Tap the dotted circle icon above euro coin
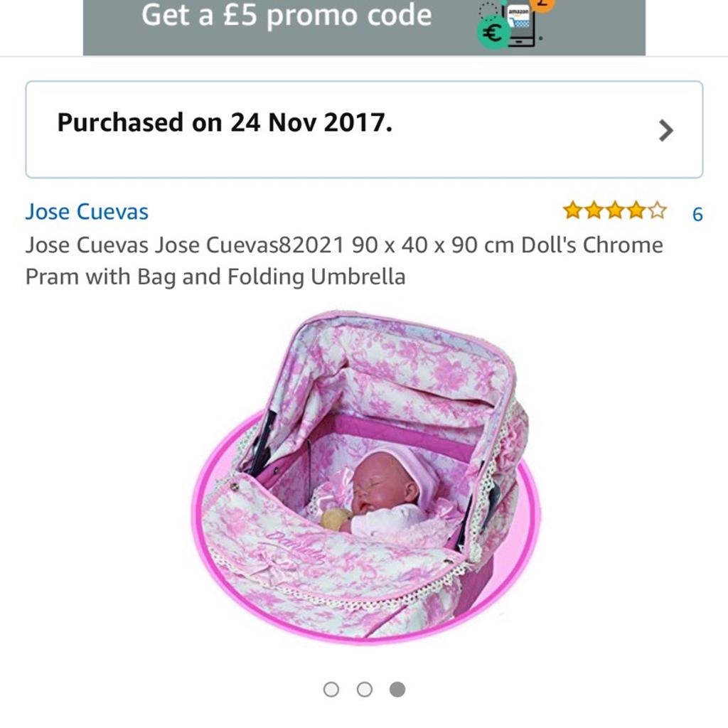This screenshot has height=728, width=728. [488, 10]
